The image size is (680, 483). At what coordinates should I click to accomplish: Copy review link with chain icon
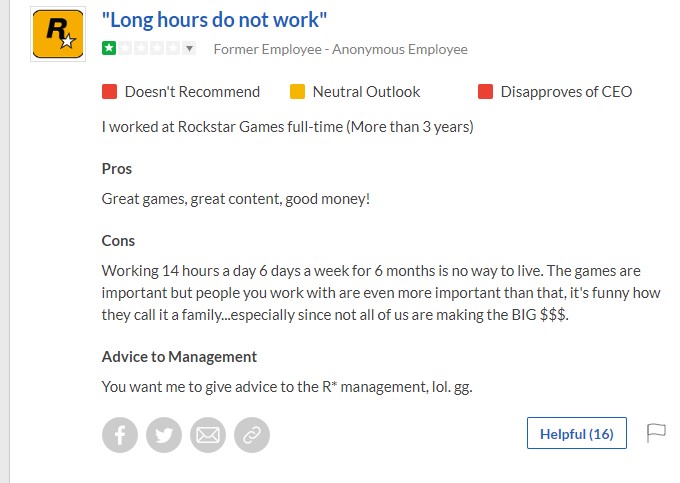(x=252, y=435)
